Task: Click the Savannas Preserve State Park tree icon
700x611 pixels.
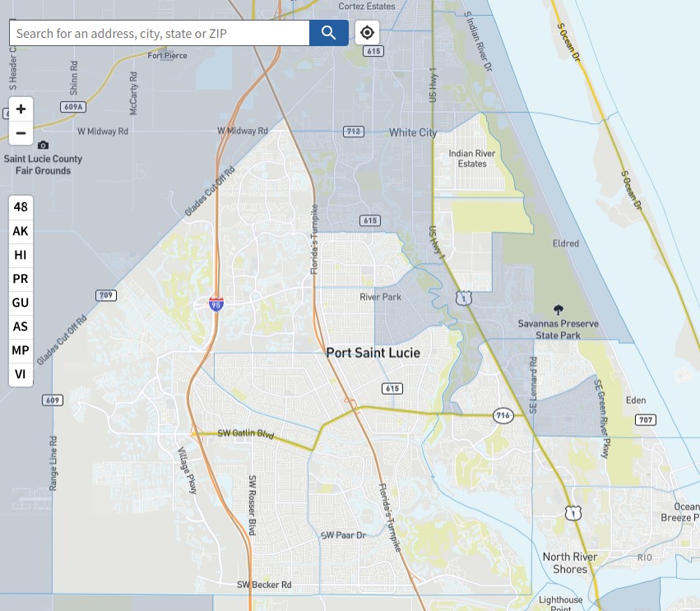Action: coord(559,310)
